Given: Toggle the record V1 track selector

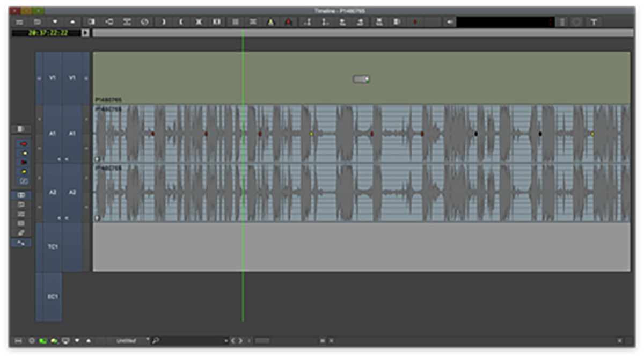Looking at the screenshot, I should 72,78.
